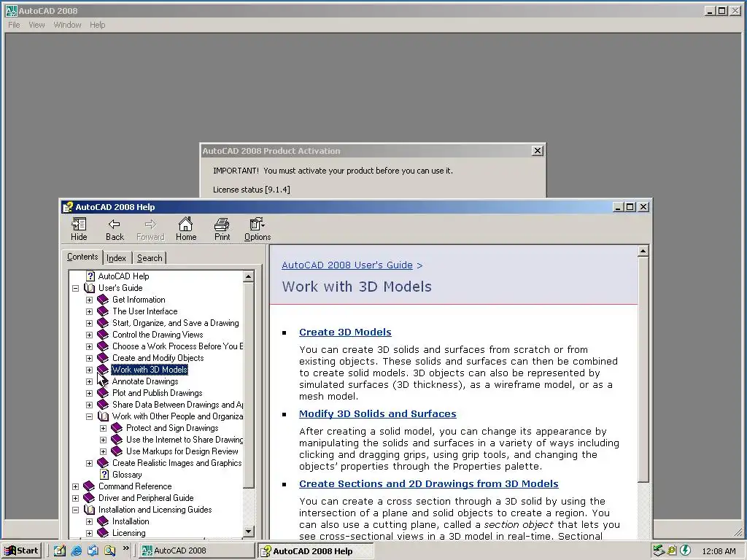This screenshot has width=747, height=560.
Task: Click the first quick launch icon next to Start
Action: pos(60,551)
